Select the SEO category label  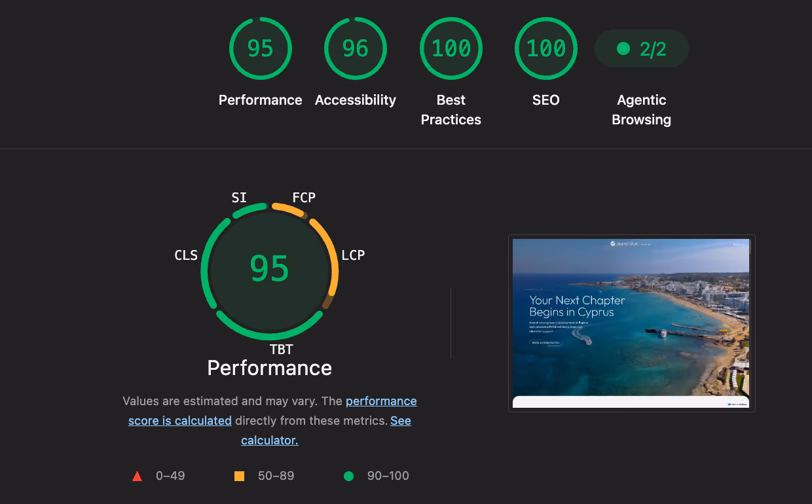pos(546,100)
